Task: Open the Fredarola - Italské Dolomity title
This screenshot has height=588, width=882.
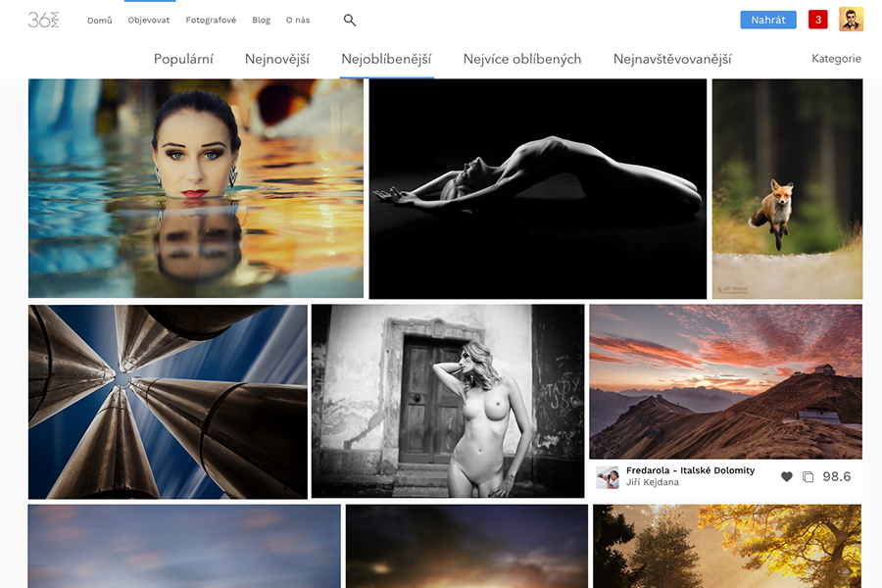Action: coord(690,470)
